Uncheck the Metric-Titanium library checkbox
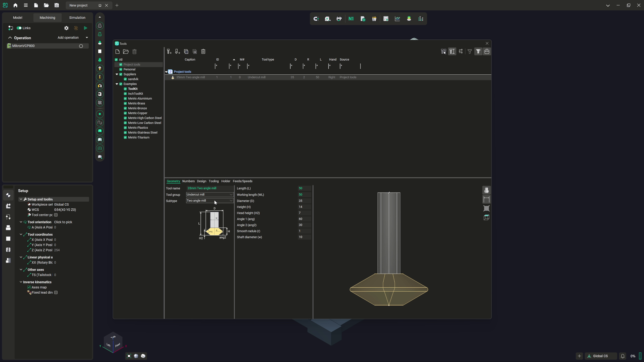The height and width of the screenshot is (362, 644). point(125,138)
